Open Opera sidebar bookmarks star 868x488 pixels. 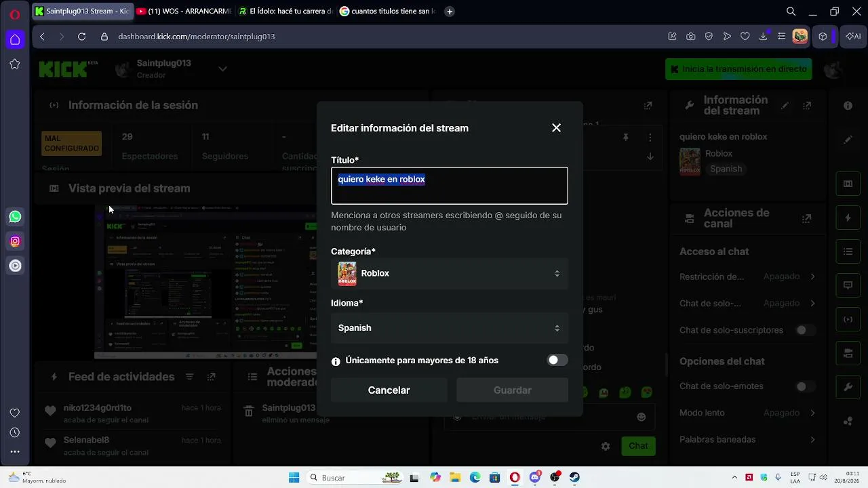pos(15,64)
